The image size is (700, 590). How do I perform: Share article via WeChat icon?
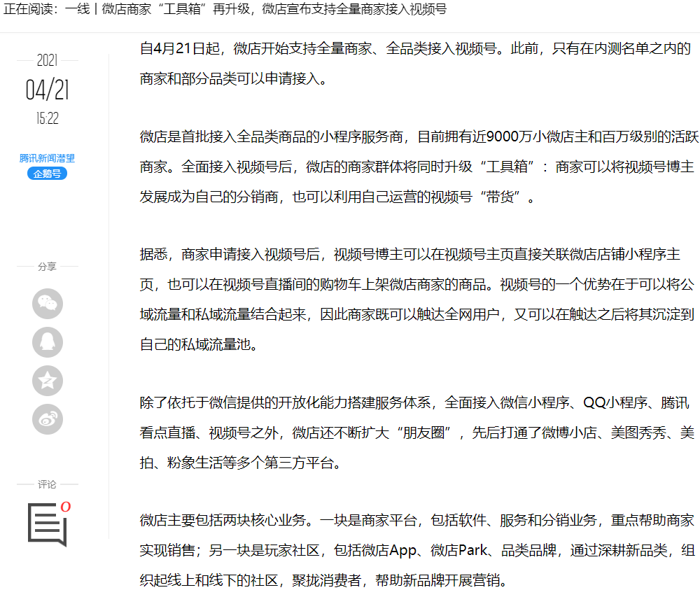48,304
